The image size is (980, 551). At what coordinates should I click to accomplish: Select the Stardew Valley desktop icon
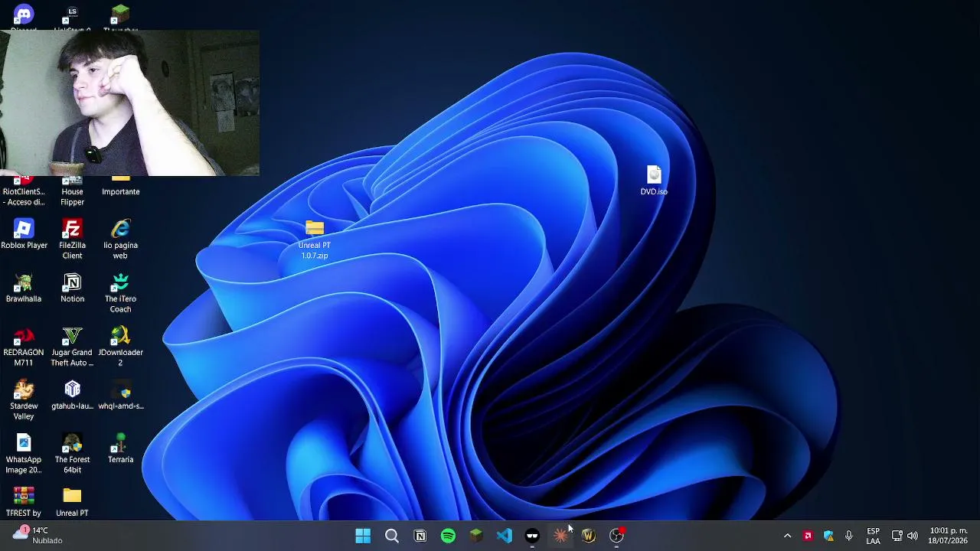tap(24, 400)
